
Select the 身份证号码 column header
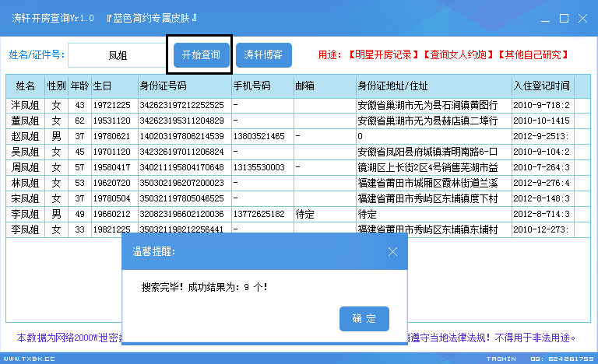tap(185, 86)
